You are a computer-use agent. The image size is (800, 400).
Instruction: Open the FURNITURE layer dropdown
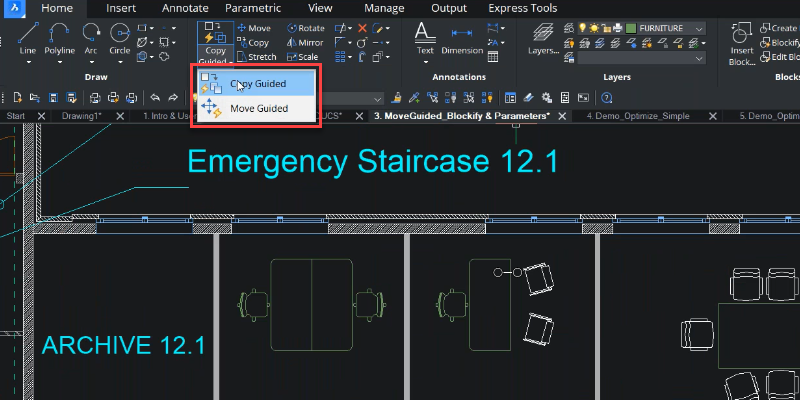click(699, 29)
